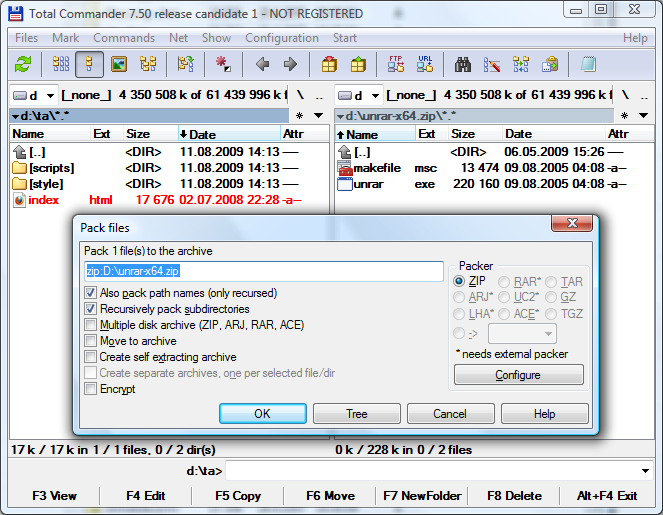663x515 pixels.
Task: Open the Notepad icon in toolbar
Action: [588, 65]
